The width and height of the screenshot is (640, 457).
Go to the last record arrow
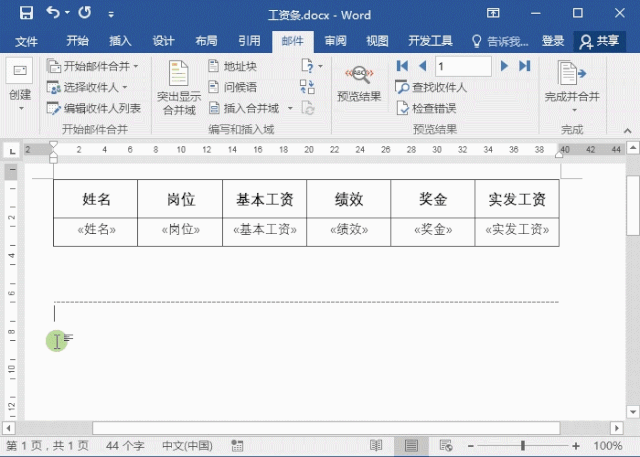pos(524,66)
